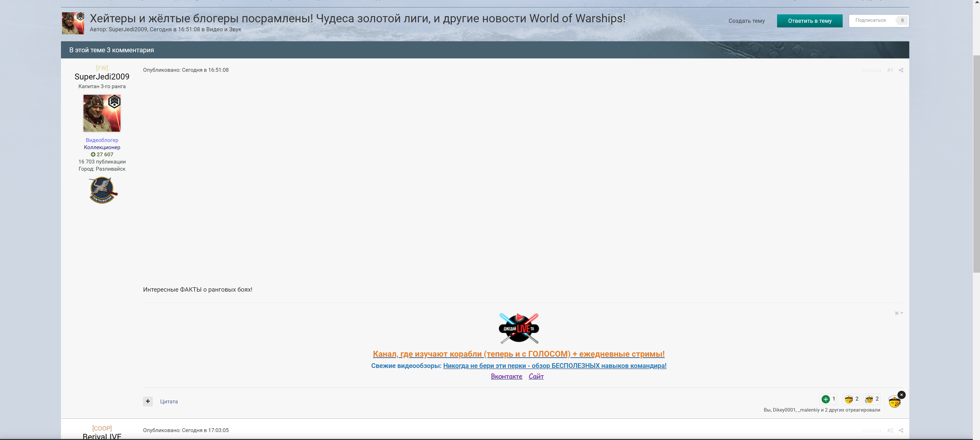The image size is (980, 440).
Task: Click the sleeping sailor reaction with count 2
Action: [x=851, y=399]
